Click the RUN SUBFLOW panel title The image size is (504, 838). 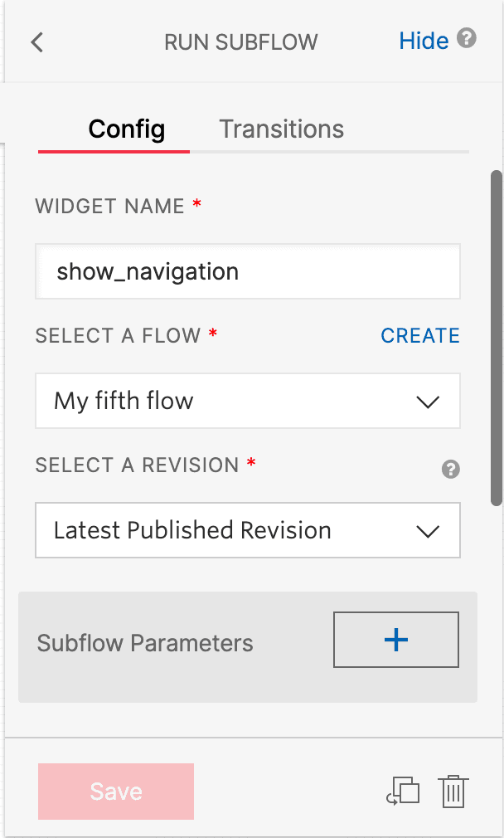coord(240,41)
